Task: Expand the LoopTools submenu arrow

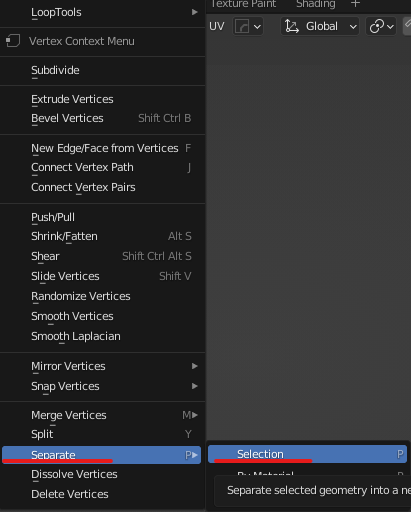Action: [195, 12]
